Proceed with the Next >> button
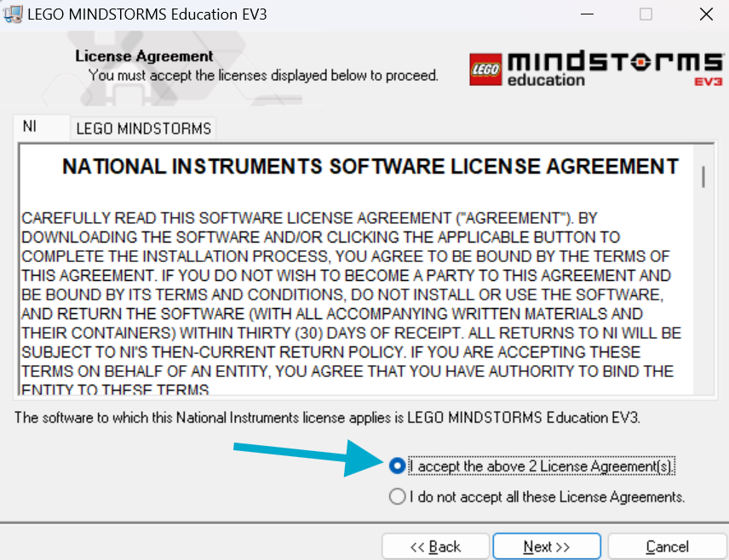Screen dimensions: 729x560 547,546
